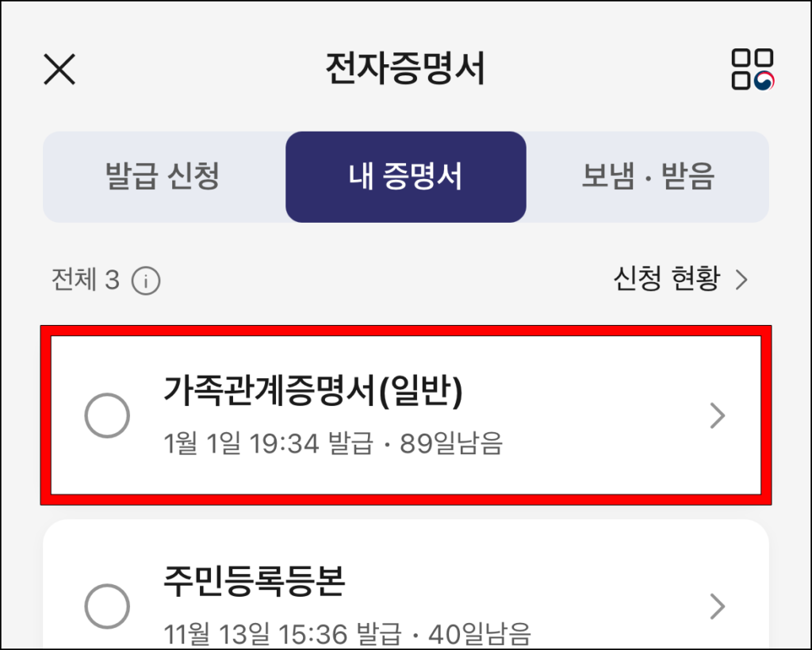Open 가족관계증명서(일반) via its chevron arrow
Screen dimensions: 812x650
click(x=716, y=415)
